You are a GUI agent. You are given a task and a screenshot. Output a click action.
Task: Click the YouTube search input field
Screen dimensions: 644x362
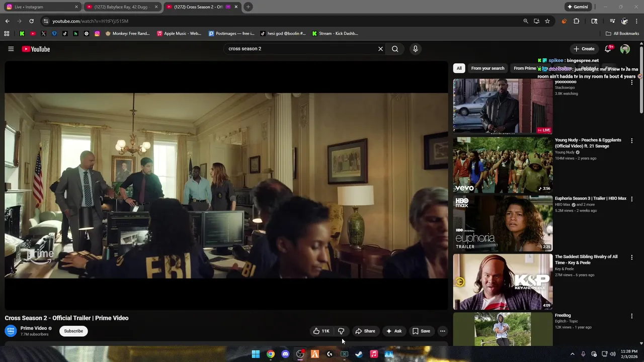[x=300, y=49]
